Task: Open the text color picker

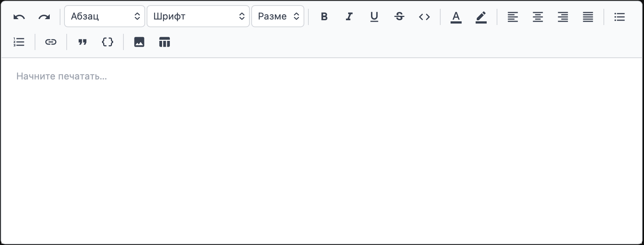Action: click(x=456, y=17)
